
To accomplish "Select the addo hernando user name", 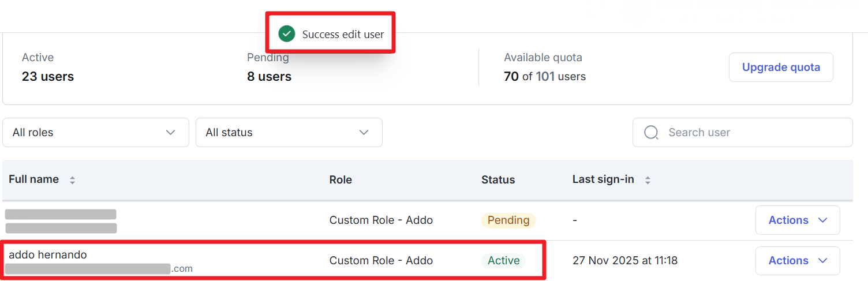I will (48, 254).
